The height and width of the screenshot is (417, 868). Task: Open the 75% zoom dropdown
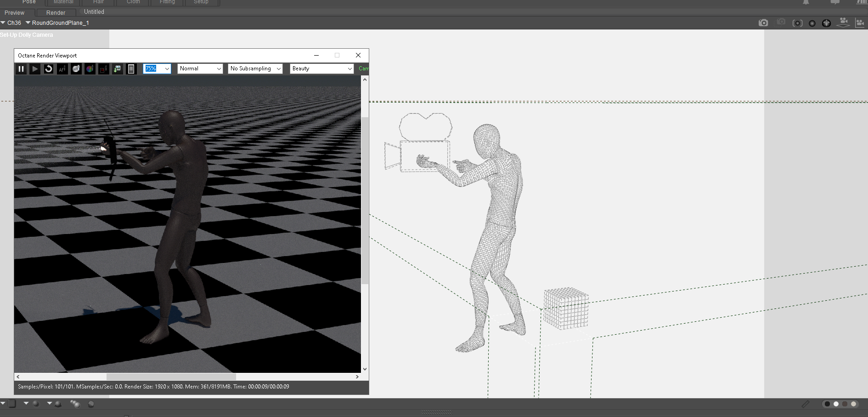[x=157, y=69]
